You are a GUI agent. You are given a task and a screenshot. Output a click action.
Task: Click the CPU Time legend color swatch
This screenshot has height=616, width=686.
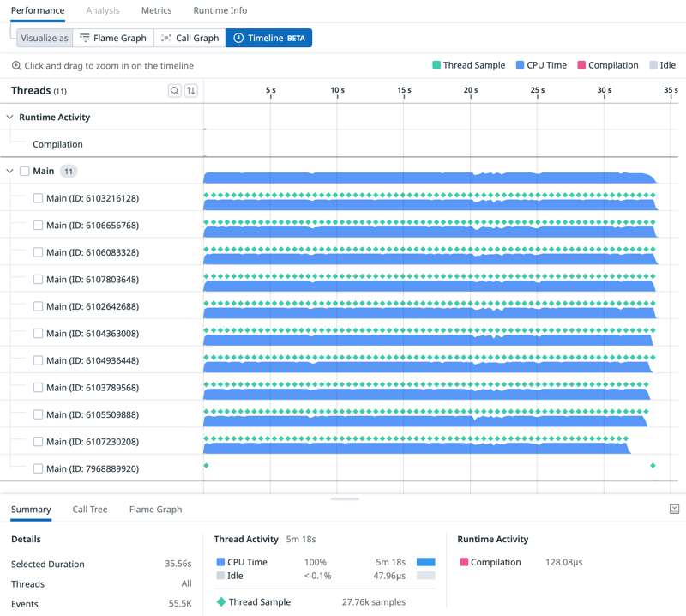coord(521,65)
